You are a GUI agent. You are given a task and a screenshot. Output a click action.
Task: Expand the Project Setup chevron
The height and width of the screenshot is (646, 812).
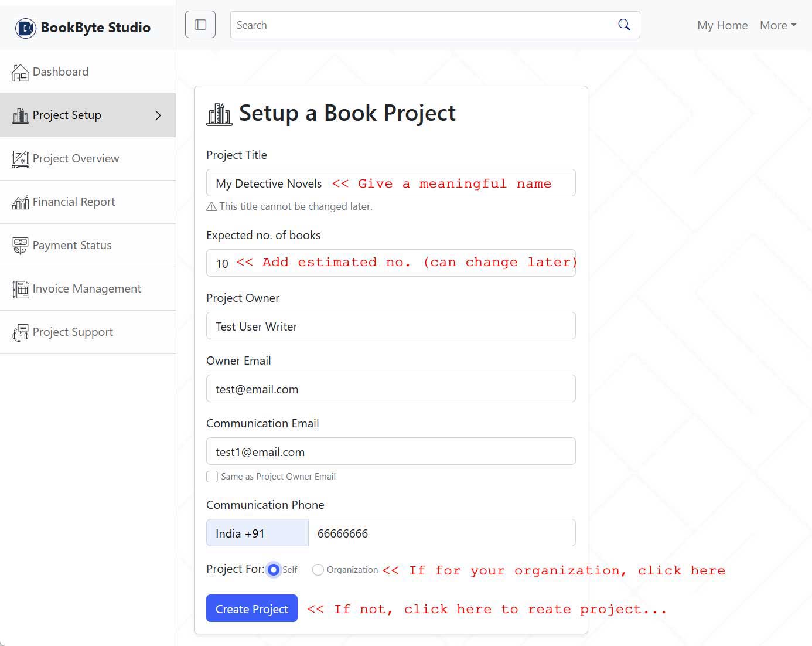coord(158,115)
